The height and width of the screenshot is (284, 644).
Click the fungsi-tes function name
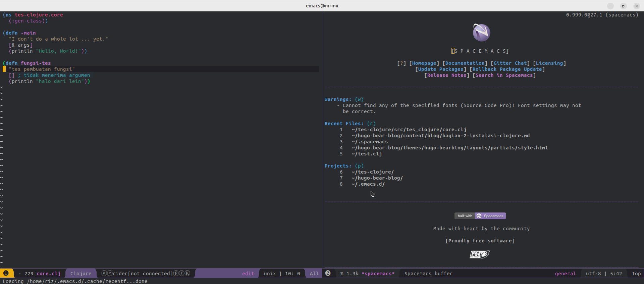[36, 63]
